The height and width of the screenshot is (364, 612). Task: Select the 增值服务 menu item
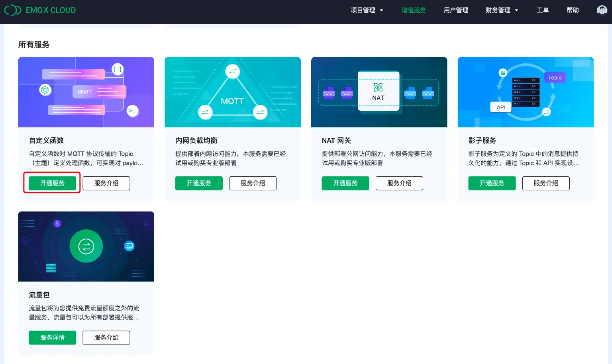click(414, 10)
